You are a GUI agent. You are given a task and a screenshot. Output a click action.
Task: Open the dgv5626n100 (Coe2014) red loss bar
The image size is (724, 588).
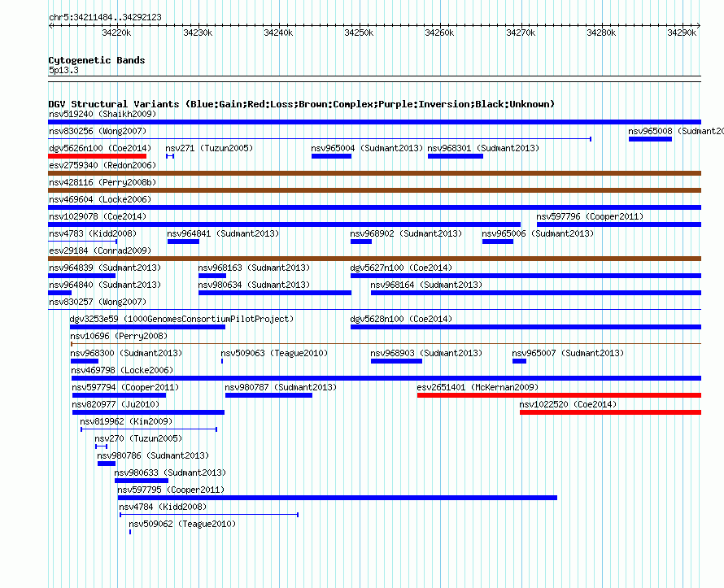97,156
